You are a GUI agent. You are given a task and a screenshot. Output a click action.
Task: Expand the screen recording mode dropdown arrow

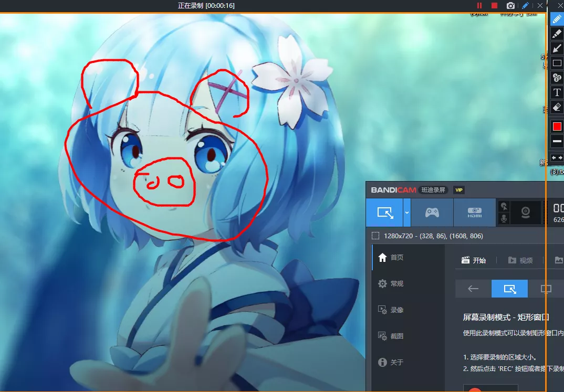coord(407,213)
